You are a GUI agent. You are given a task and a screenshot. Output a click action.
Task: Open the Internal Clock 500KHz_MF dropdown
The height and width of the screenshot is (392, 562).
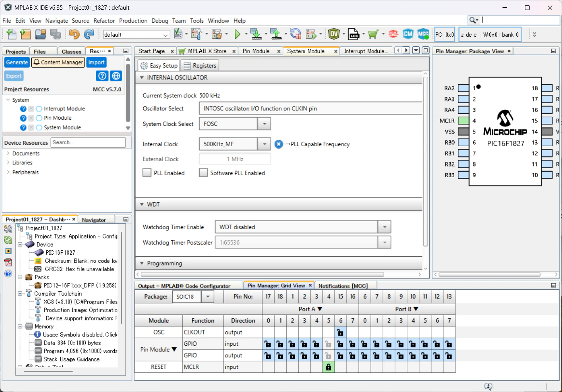click(264, 144)
